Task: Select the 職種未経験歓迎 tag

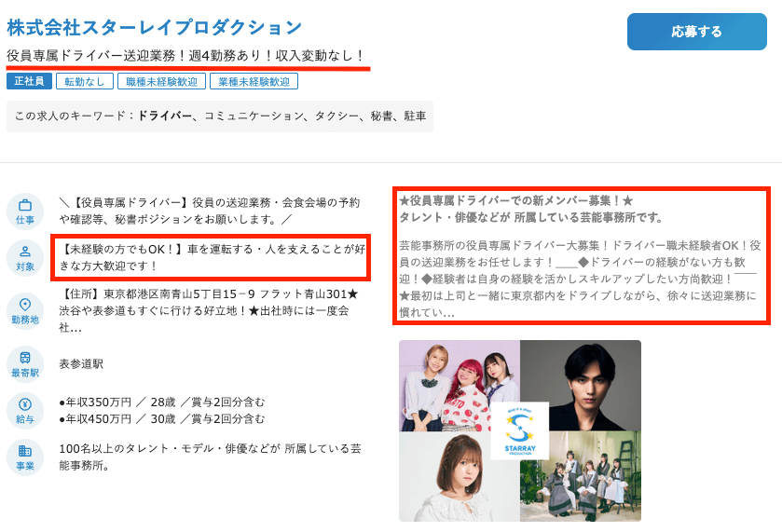Action: coord(161,81)
